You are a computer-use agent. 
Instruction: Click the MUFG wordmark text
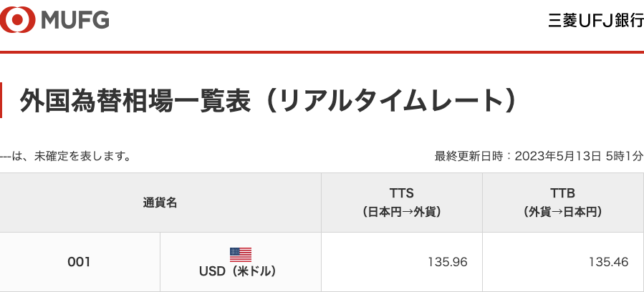(75, 20)
